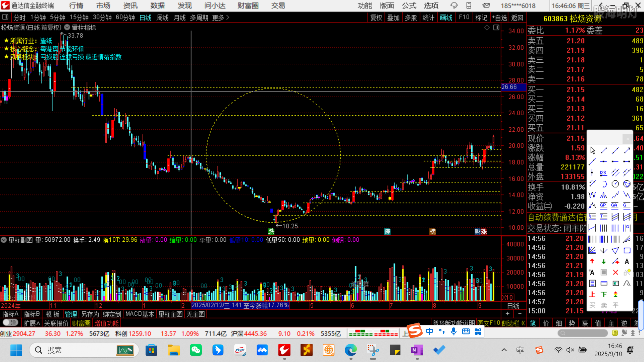Image resolution: width=644 pixels, height=362 pixels.
Task: Select the Gann fan lines tool
Action: click(x=592, y=250)
